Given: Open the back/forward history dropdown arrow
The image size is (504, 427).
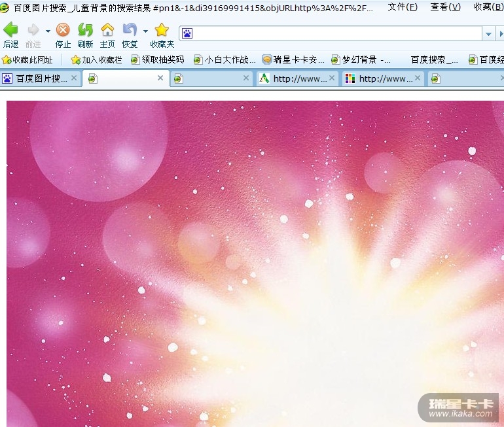Looking at the screenshot, I should (x=48, y=31).
